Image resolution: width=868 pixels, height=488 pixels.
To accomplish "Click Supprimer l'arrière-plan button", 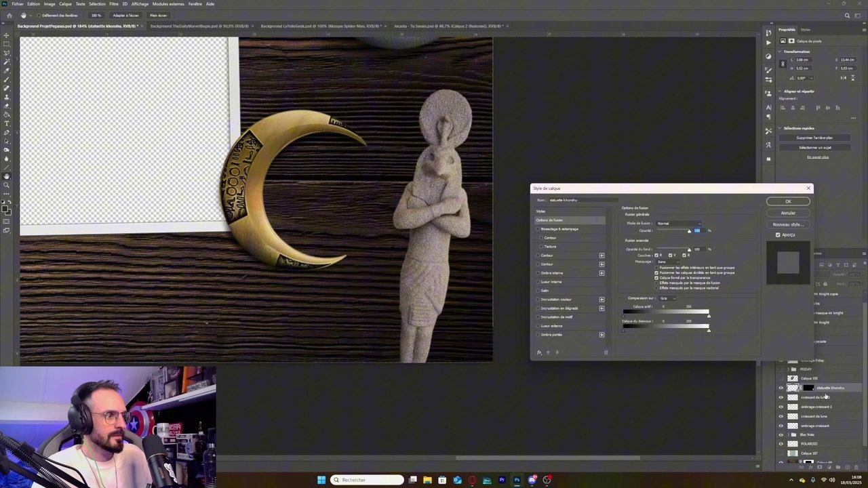I will coord(814,138).
